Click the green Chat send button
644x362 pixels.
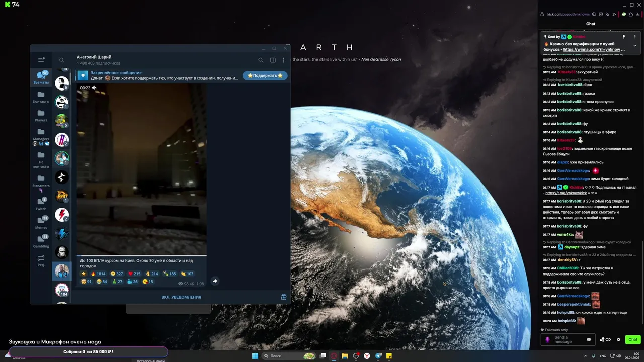click(632, 339)
